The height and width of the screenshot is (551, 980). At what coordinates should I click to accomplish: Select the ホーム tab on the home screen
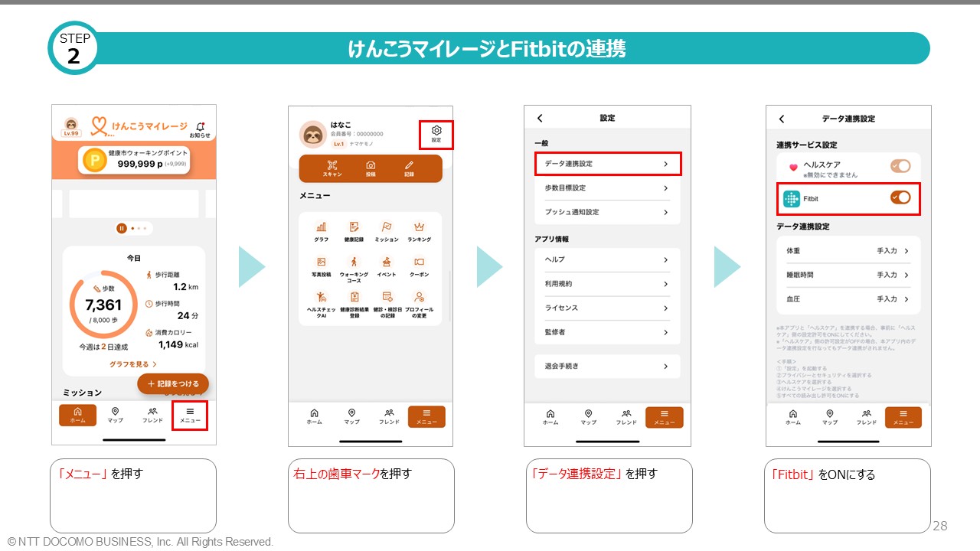(x=78, y=416)
